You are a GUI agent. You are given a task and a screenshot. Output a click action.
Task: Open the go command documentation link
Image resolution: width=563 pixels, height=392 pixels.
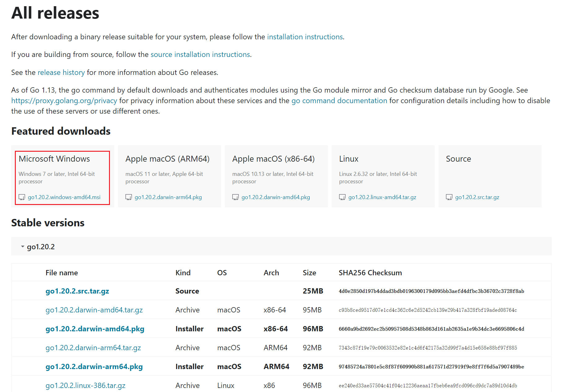point(339,101)
